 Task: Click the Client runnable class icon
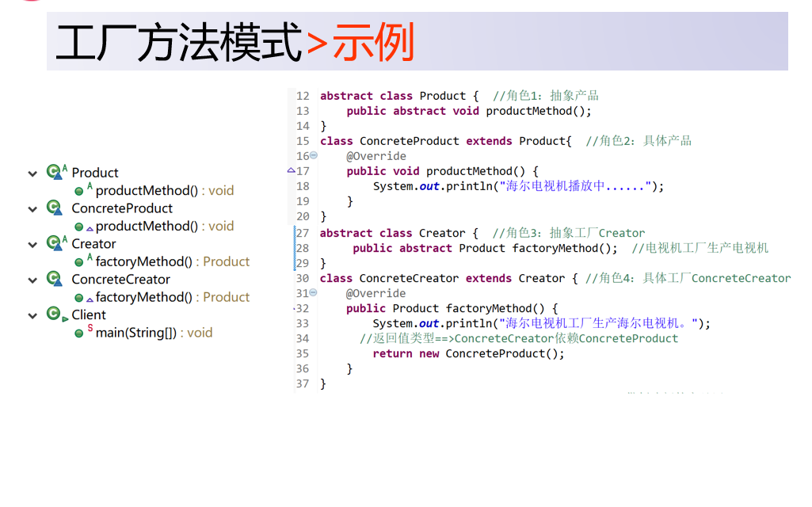click(56, 314)
